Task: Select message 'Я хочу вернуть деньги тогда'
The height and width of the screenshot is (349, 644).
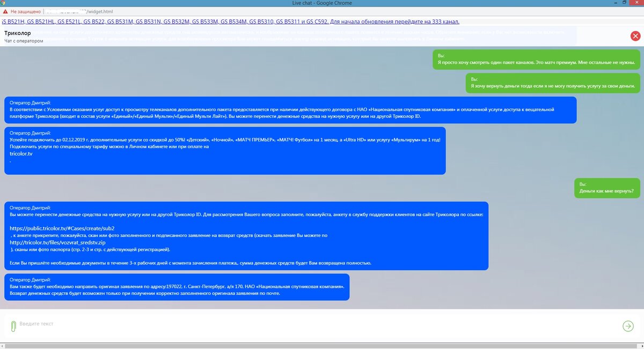Action: pyautogui.click(x=553, y=82)
